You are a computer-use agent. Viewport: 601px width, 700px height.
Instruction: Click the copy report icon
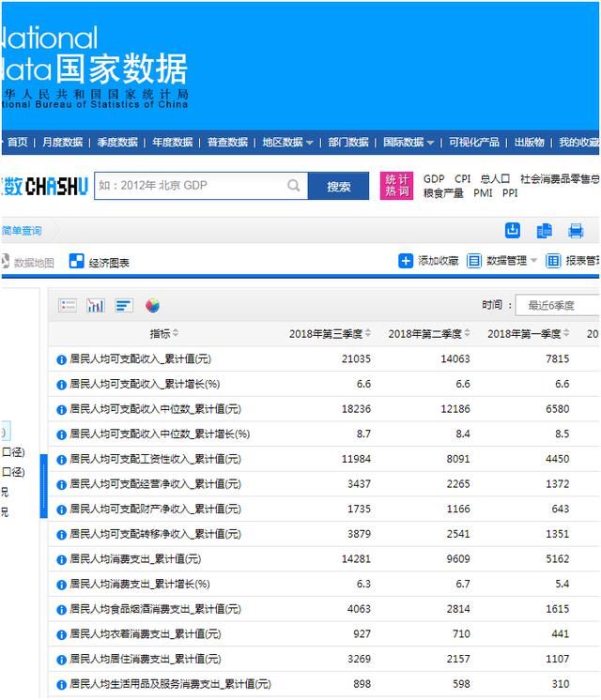544,231
